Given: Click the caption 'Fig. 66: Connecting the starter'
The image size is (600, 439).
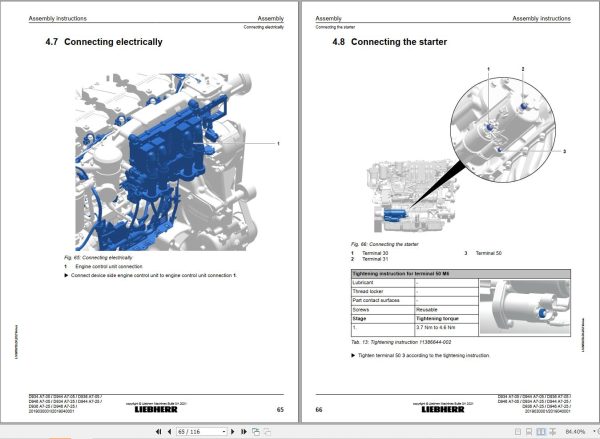Looking at the screenshot, I should [x=385, y=244].
